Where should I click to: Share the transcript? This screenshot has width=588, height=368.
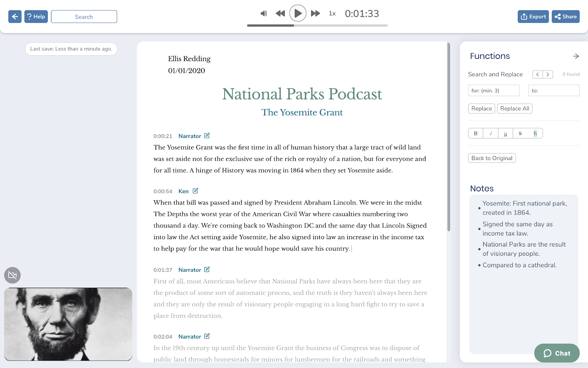pyautogui.click(x=566, y=17)
